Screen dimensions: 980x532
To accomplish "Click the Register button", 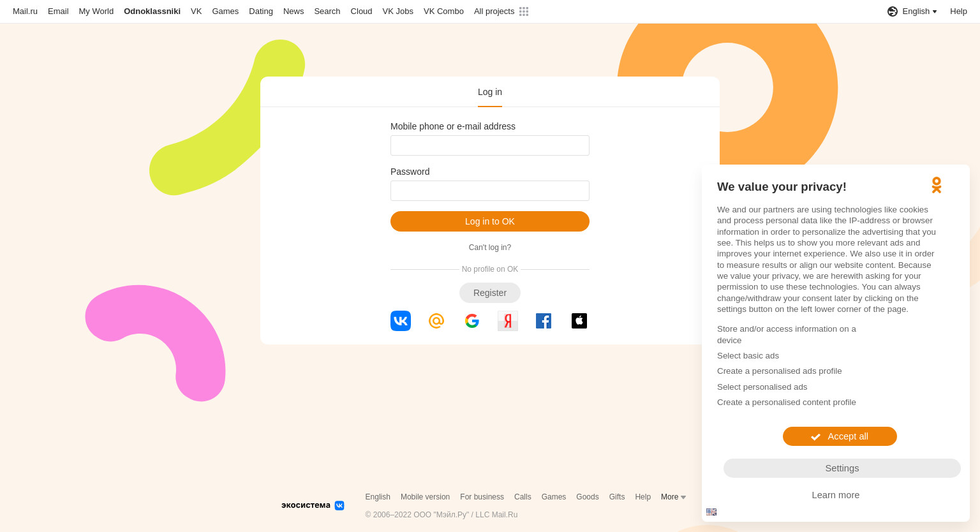I will click(x=490, y=293).
